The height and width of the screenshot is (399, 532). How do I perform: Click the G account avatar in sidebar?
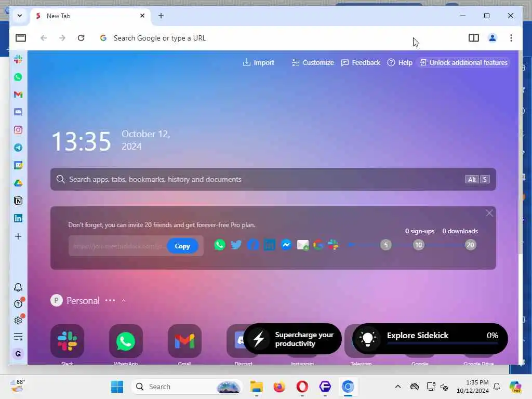click(18, 353)
